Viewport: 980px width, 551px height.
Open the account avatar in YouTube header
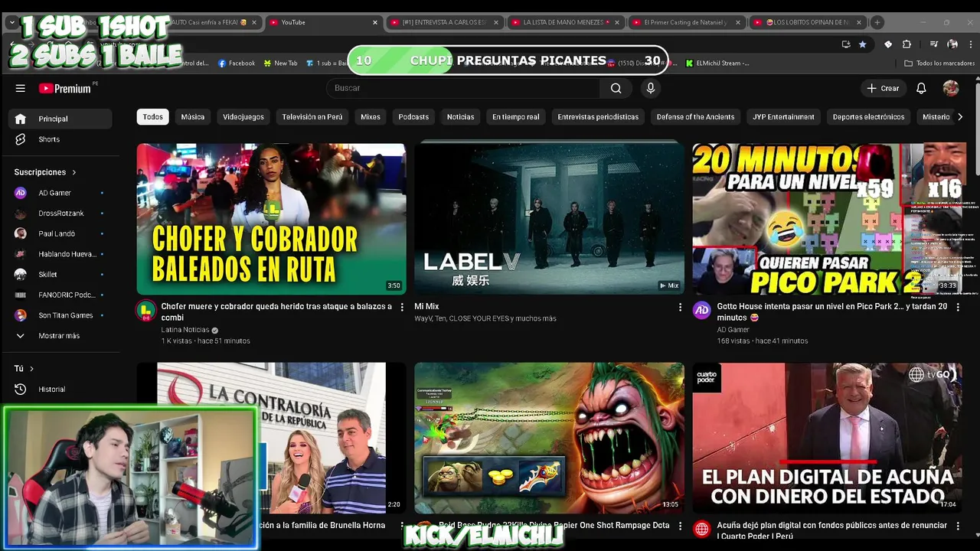951,88
